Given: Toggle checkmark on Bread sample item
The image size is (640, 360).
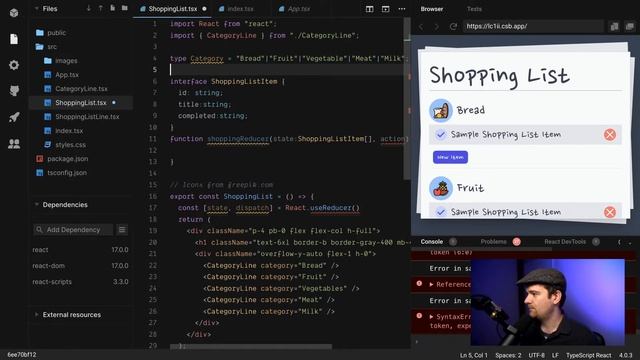Looking at the screenshot, I should click(441, 135).
